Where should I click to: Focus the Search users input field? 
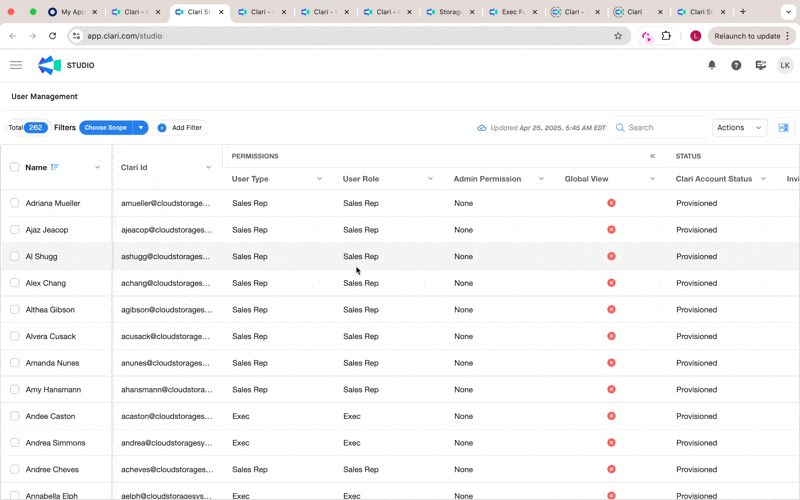[662, 128]
